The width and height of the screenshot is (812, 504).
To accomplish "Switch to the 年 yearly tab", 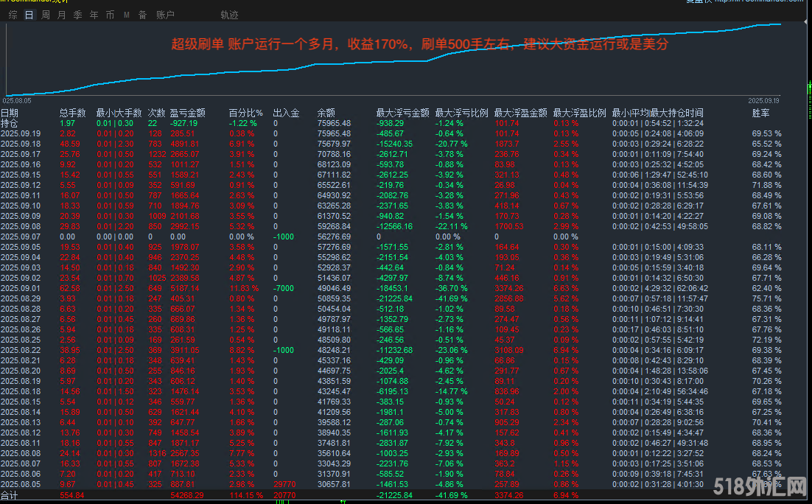I will coord(94,15).
